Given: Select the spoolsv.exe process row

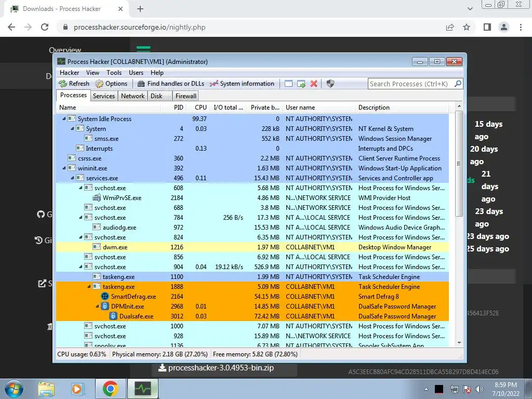Looking at the screenshot, I should coord(252,345).
